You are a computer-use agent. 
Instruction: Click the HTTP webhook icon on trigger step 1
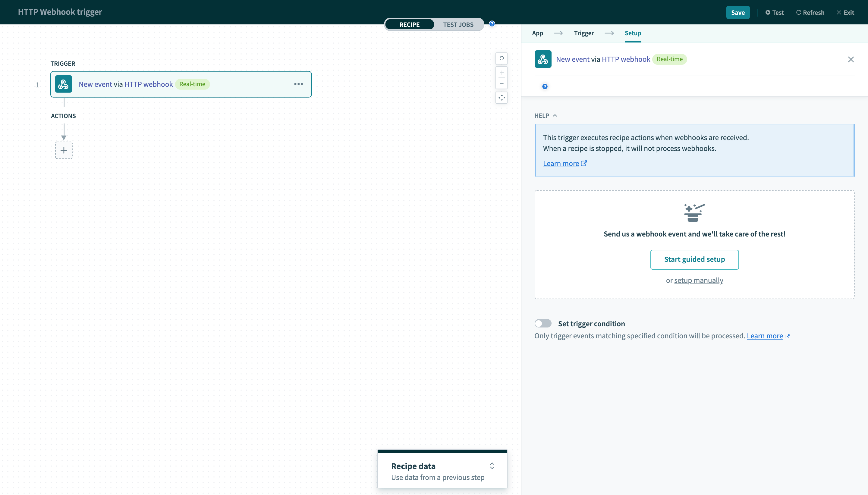click(64, 84)
